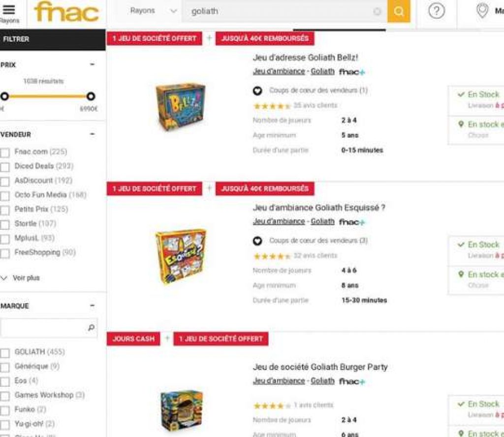This screenshot has width=504, height=437.
Task: Clear the search field with X icon
Action: click(x=377, y=11)
